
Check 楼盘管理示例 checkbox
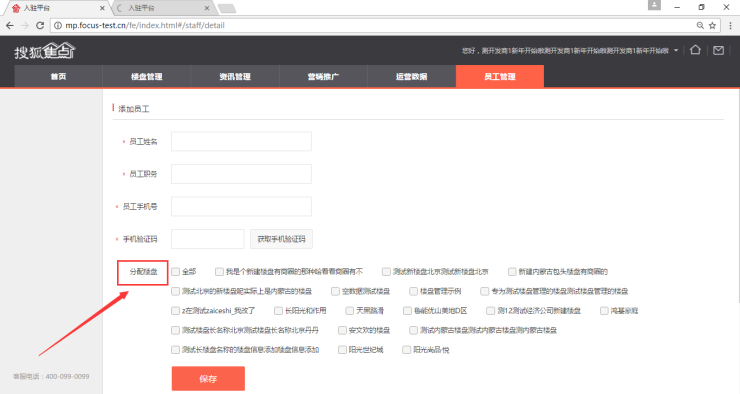tap(413, 292)
